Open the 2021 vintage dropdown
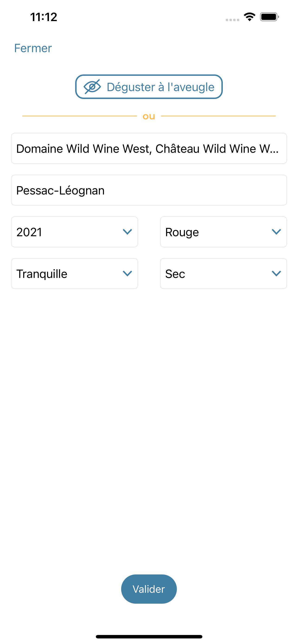 click(x=74, y=232)
